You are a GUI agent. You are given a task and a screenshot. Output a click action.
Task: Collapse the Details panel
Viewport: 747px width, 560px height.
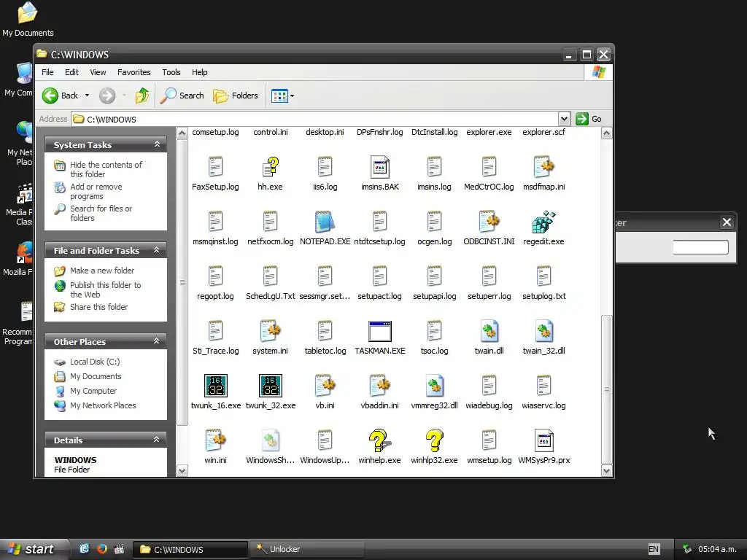[x=156, y=440]
